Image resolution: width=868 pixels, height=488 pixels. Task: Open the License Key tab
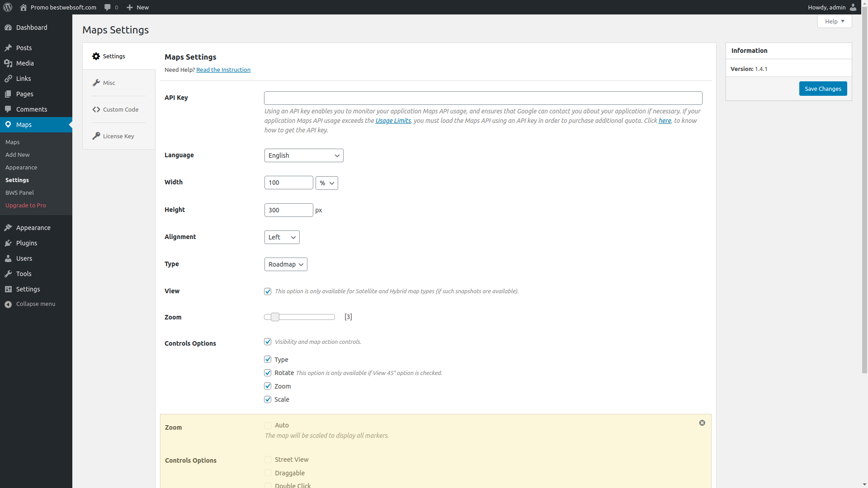pos(119,136)
